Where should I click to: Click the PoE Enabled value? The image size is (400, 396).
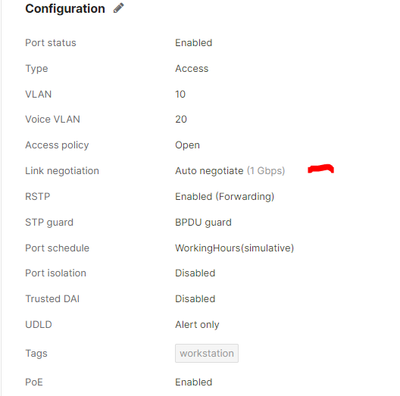[x=194, y=382]
